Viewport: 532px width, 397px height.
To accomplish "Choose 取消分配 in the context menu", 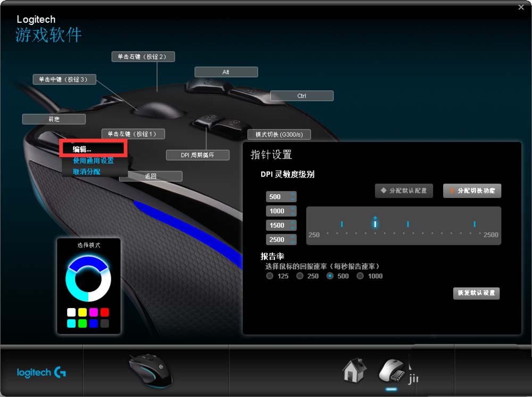I will pos(87,172).
